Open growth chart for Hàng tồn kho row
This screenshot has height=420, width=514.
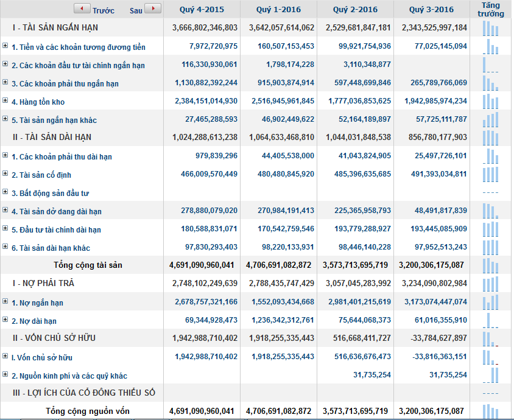490,101
